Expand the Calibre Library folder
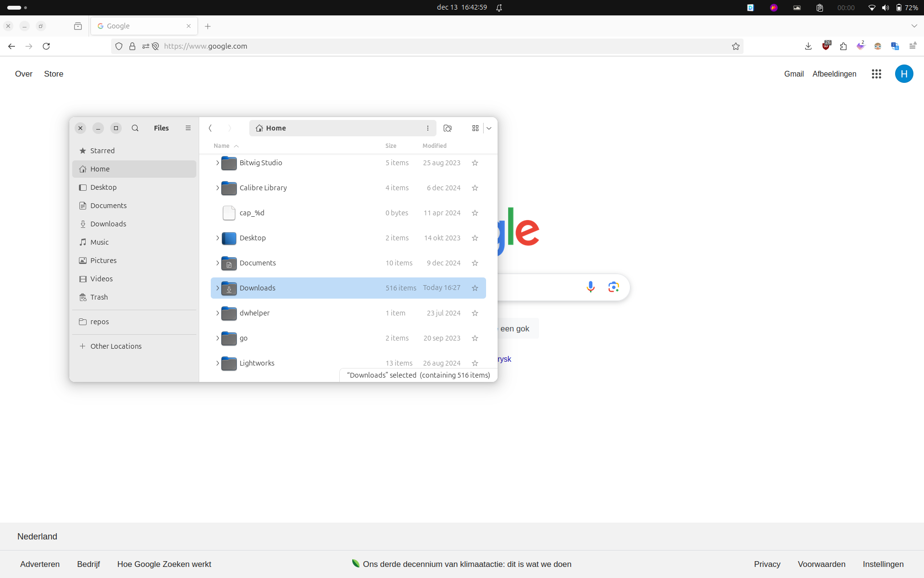Viewport: 924px width, 578px height. coord(218,188)
